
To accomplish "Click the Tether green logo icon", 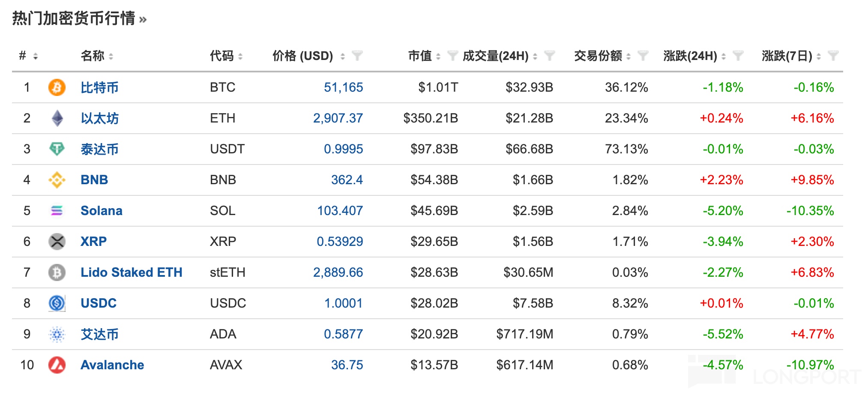I will point(57,149).
